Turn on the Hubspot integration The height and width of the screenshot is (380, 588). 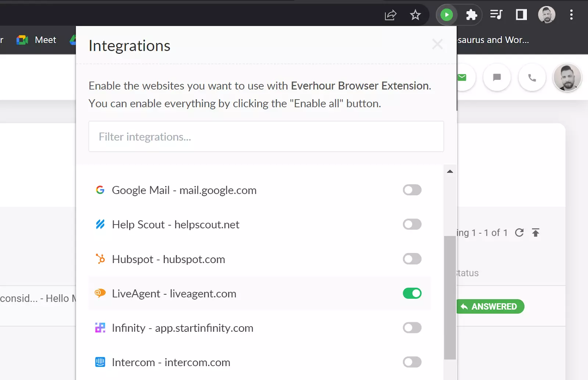click(x=412, y=259)
